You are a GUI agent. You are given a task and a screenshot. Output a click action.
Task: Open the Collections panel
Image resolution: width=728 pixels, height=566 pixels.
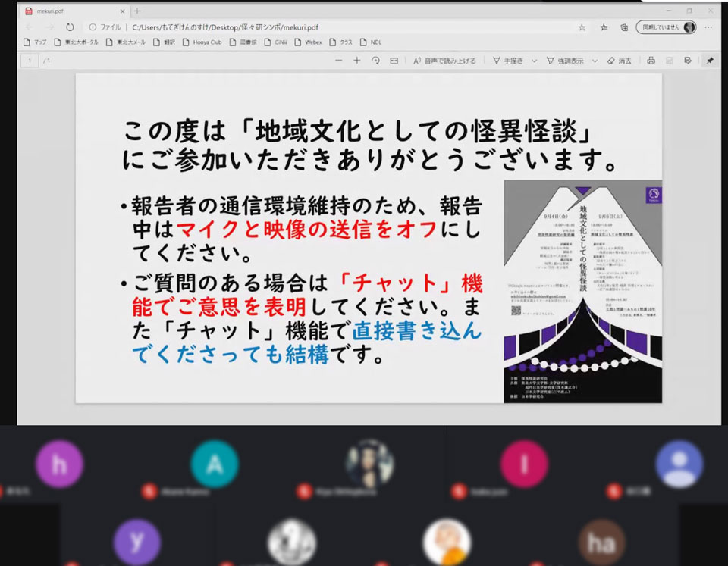[624, 27]
